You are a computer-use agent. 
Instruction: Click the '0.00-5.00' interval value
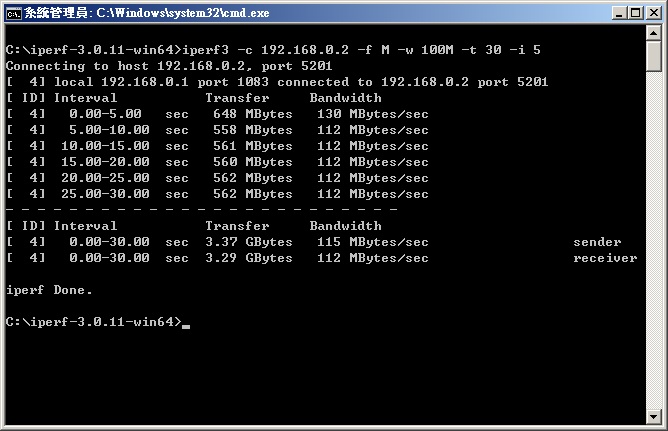pyautogui.click(x=105, y=114)
